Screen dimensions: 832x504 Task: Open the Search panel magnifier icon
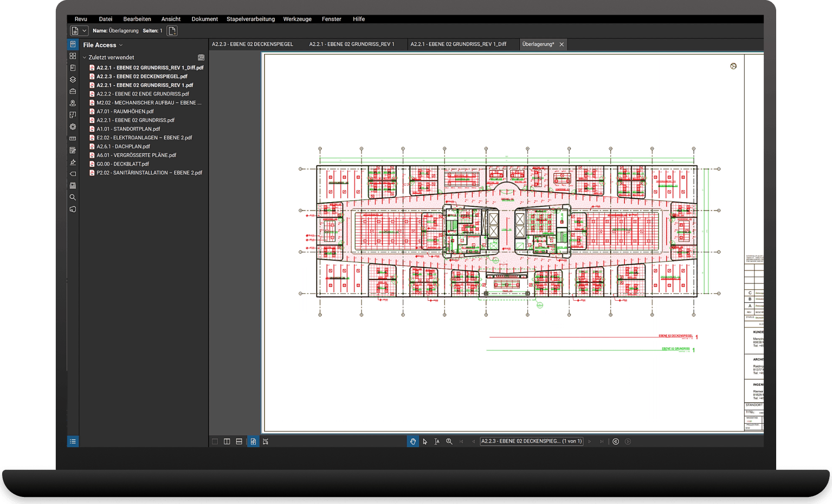pos(73,197)
